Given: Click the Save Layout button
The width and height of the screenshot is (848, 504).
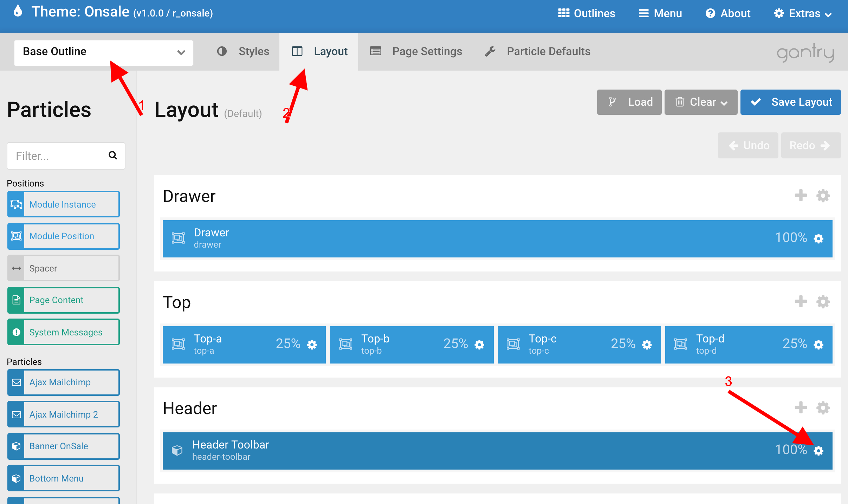Looking at the screenshot, I should [790, 102].
